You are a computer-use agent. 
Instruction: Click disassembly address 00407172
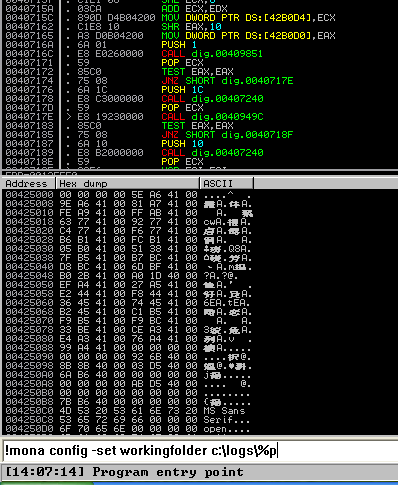[x=29, y=71]
